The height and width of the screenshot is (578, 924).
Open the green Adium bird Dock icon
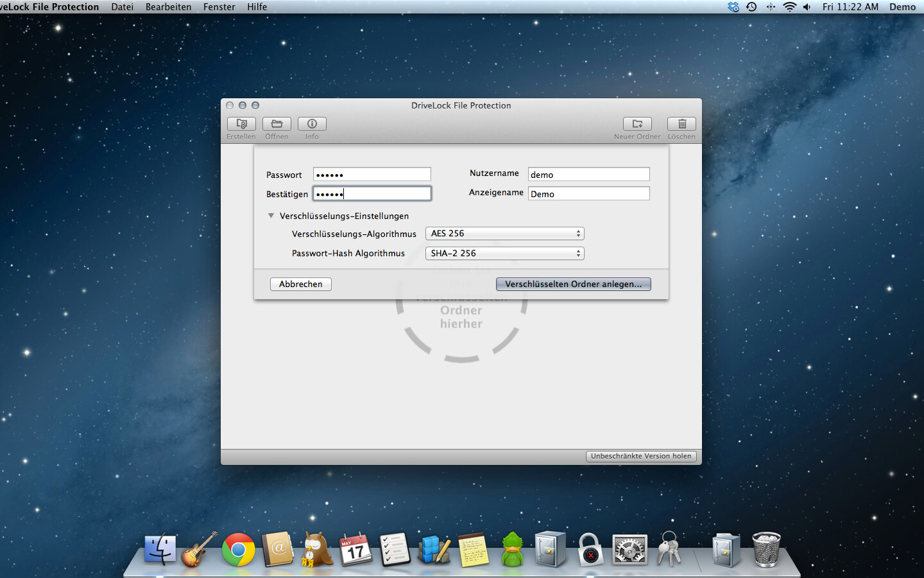coord(512,550)
